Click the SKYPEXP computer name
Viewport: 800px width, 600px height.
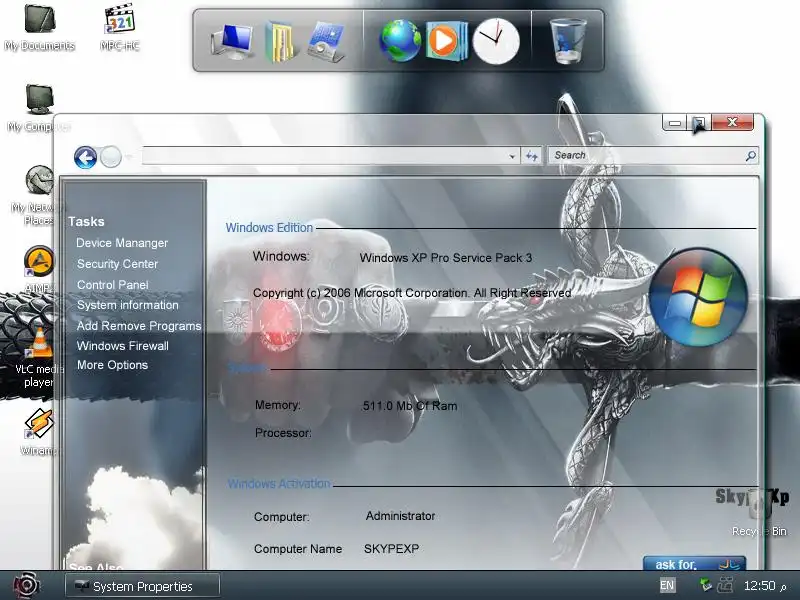pyautogui.click(x=391, y=549)
